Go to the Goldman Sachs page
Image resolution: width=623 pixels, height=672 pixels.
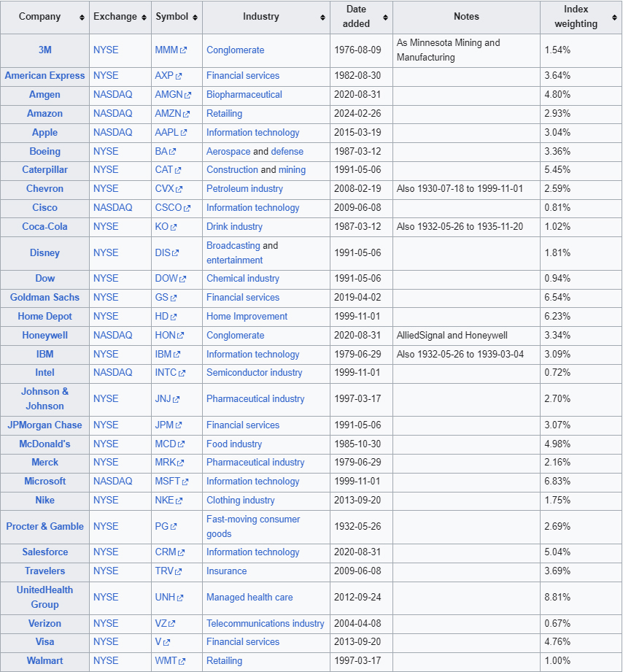point(45,298)
